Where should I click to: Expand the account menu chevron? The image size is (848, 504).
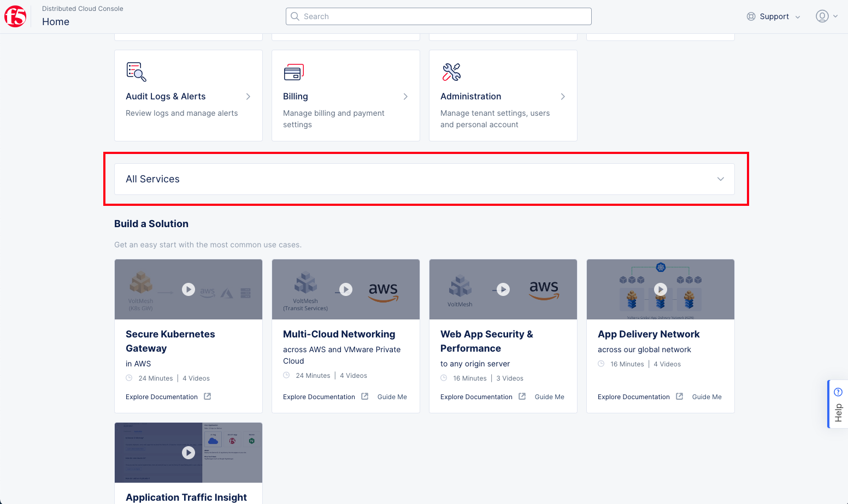click(836, 16)
